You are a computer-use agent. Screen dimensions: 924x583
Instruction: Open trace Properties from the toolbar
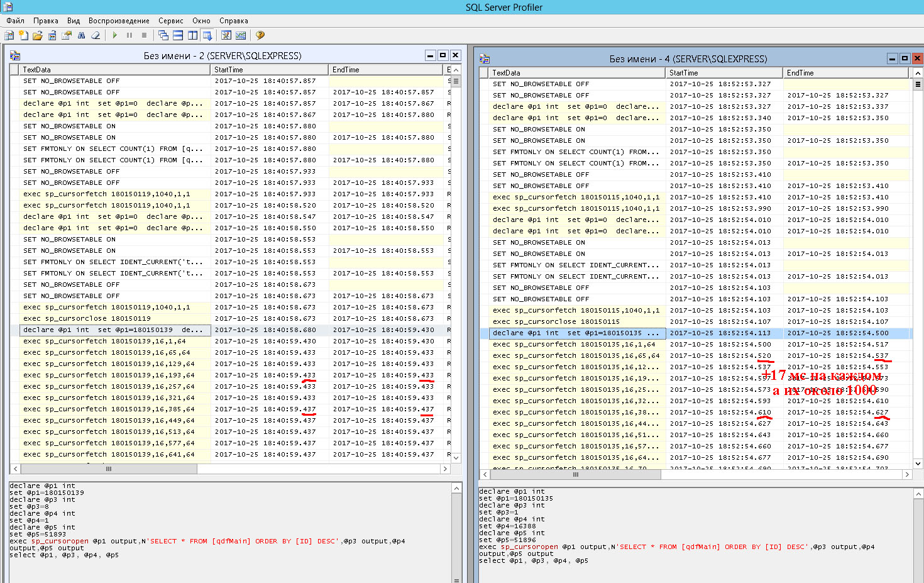66,35
